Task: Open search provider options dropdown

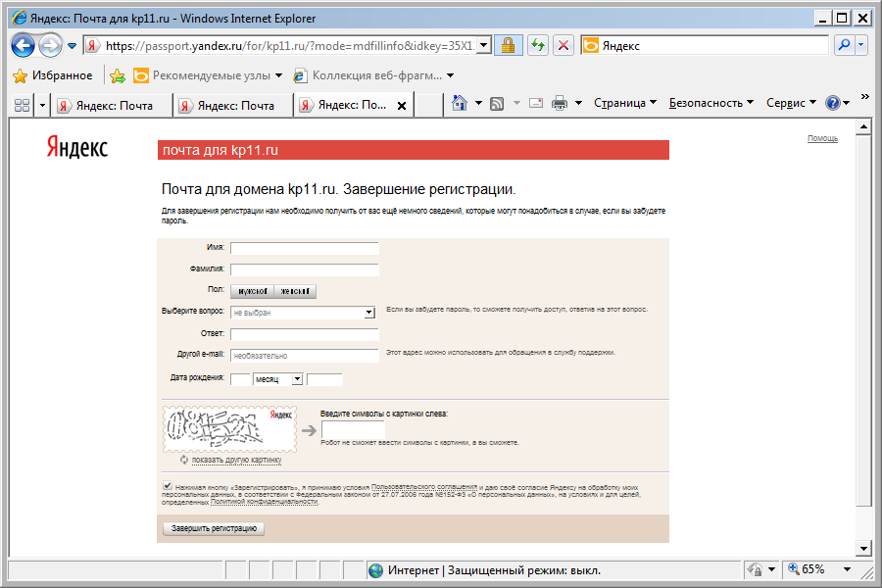Action: [861, 45]
